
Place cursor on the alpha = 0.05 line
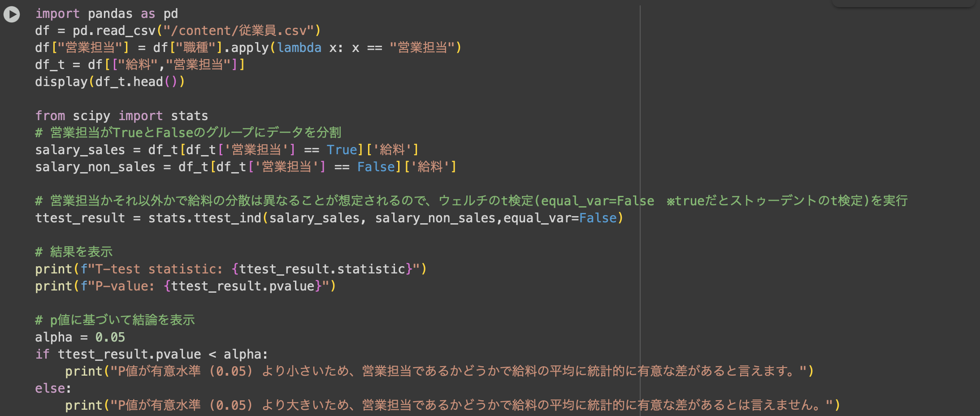tap(80, 337)
